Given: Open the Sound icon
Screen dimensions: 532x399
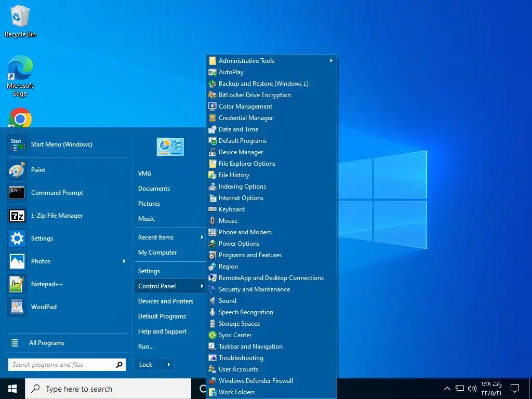Looking at the screenshot, I should [212, 301].
